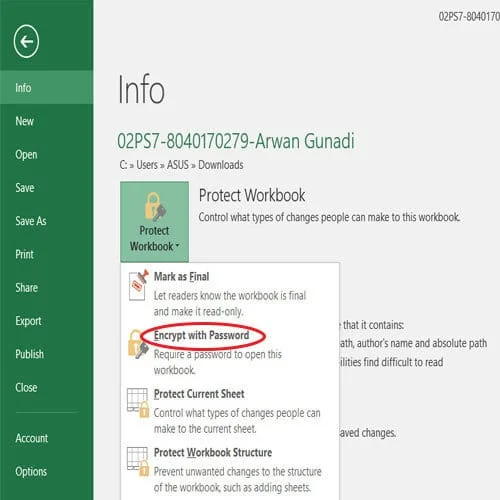Click the workbook title 02PS7-8040170279-Arwan Gunadi
Image resolution: width=500 pixels, height=500 pixels.
[x=236, y=141]
